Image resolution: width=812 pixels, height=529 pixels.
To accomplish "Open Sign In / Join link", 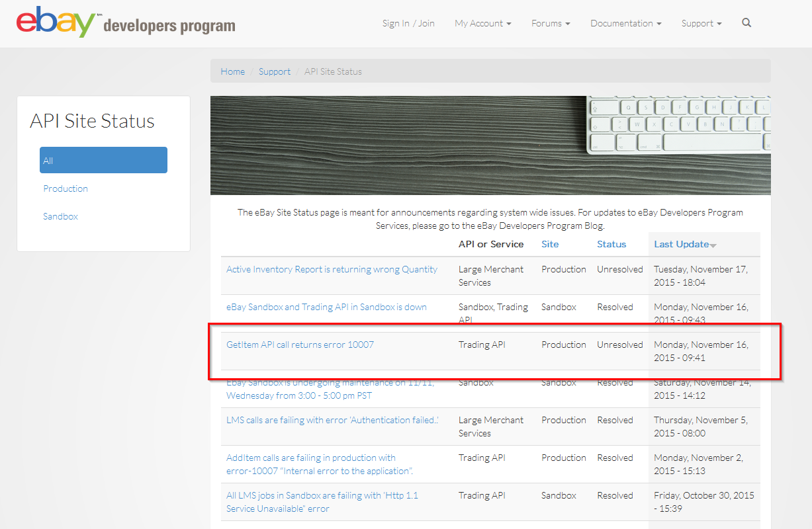I will pos(408,23).
